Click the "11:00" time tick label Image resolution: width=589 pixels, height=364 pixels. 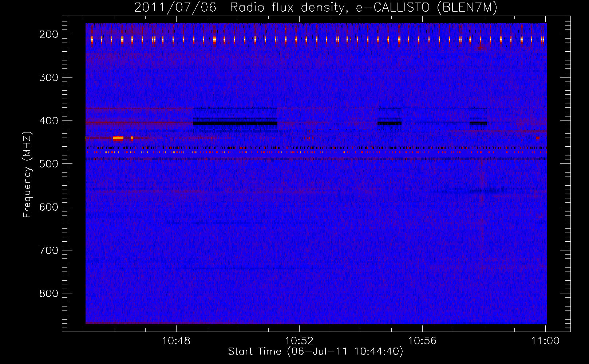coord(545,341)
